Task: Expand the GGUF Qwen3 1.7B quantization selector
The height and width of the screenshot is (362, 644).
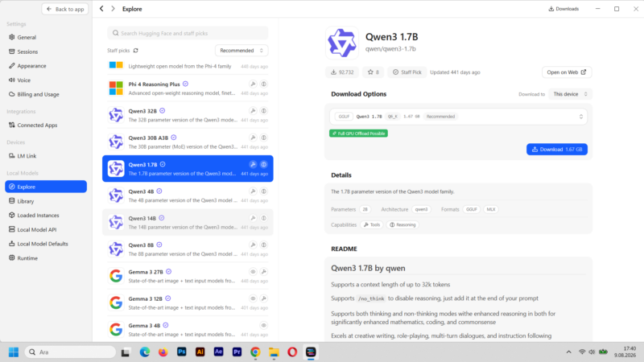Action: pos(458,117)
